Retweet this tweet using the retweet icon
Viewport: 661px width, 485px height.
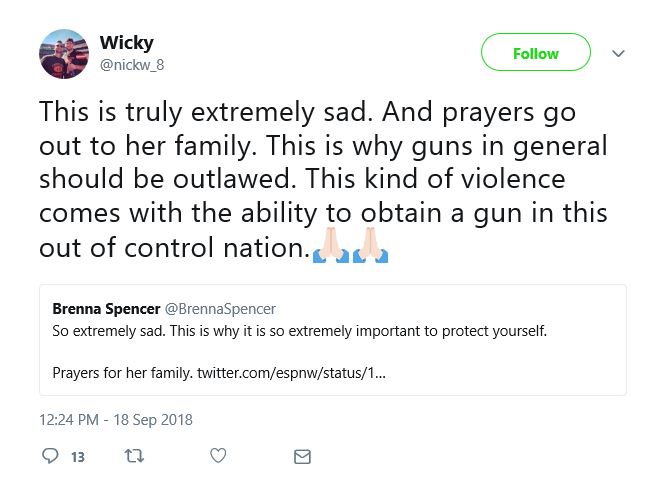pyautogui.click(x=134, y=456)
